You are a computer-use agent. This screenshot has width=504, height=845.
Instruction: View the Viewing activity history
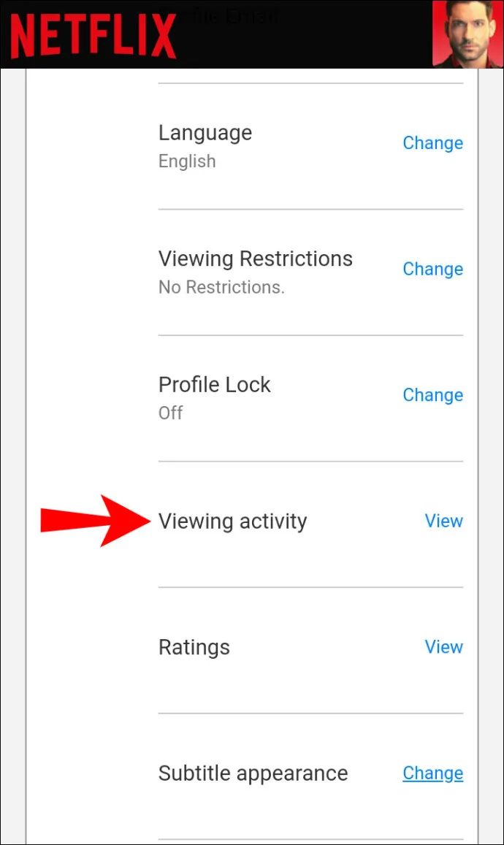click(443, 521)
